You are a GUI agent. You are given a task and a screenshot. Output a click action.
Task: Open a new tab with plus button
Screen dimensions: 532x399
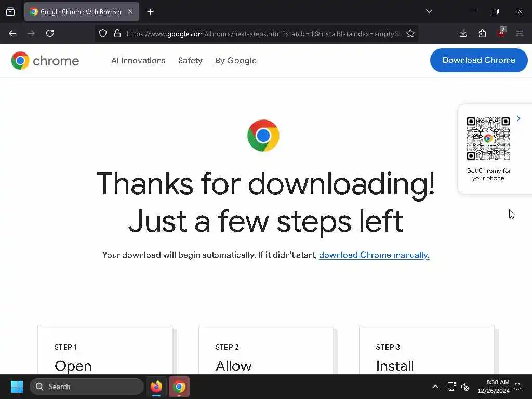pos(150,12)
